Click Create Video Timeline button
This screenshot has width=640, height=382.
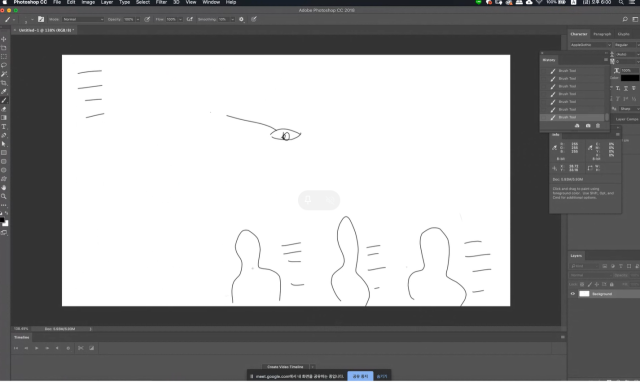tap(285, 366)
